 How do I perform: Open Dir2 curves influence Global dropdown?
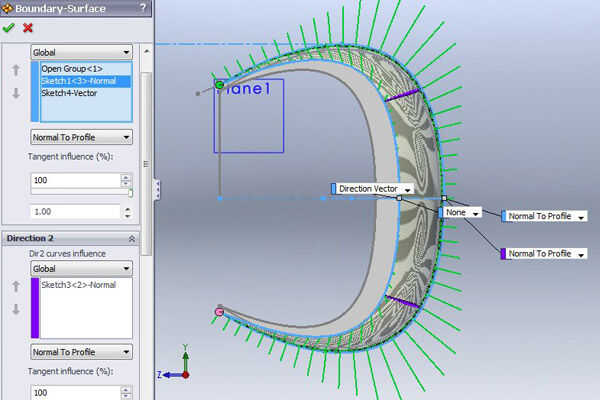click(x=82, y=268)
